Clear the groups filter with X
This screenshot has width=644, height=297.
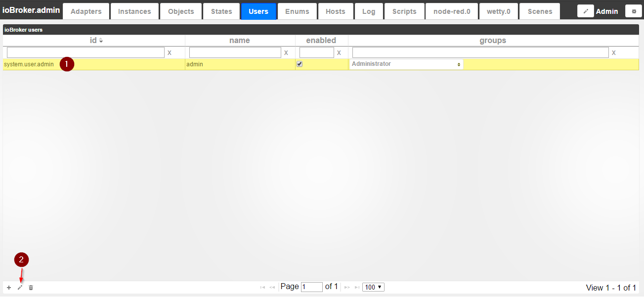click(x=614, y=52)
